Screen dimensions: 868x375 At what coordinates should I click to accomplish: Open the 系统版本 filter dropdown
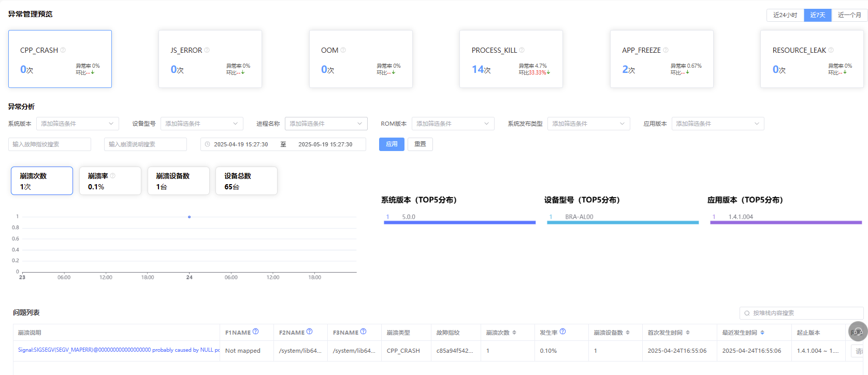(77, 124)
